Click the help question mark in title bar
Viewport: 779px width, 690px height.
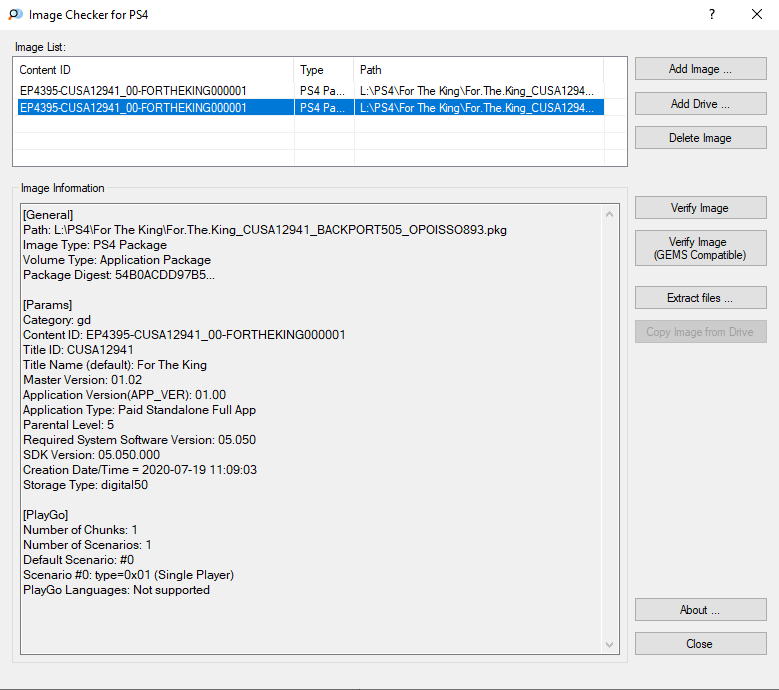[x=712, y=14]
